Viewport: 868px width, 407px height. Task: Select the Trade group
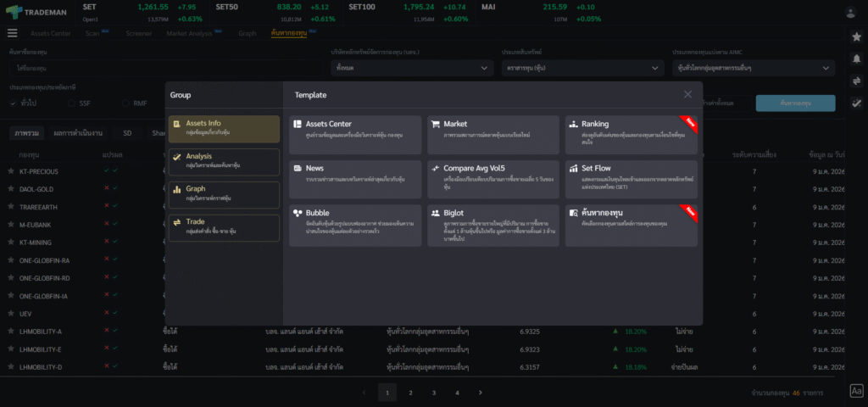224,227
